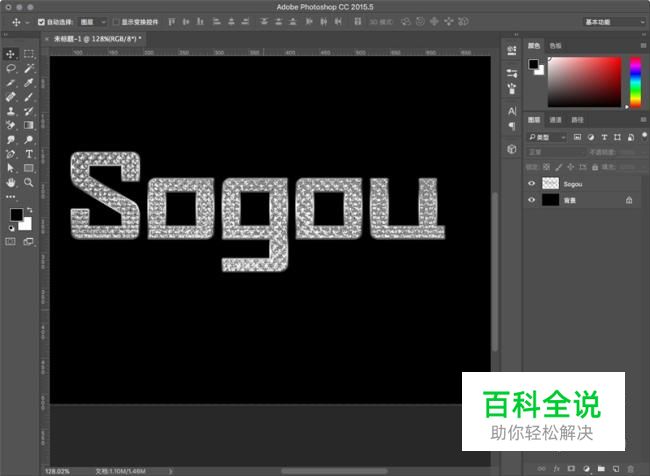Select the Rectangle shape tool

(x=29, y=168)
